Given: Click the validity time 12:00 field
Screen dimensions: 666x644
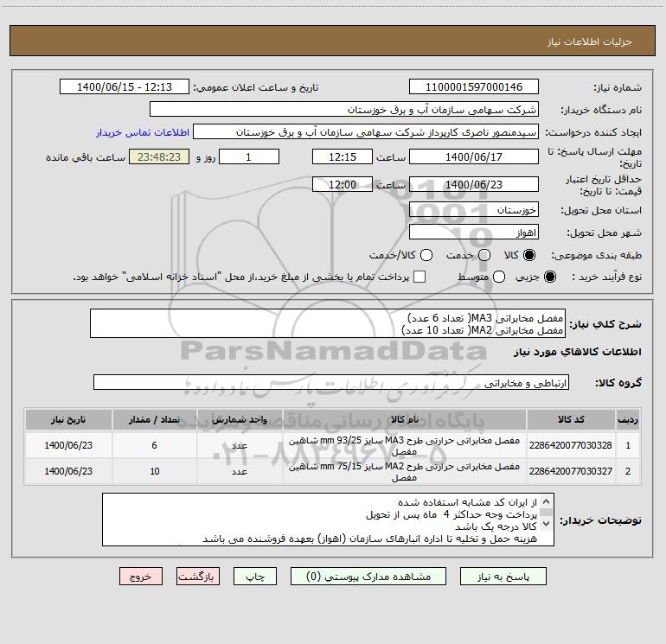Looking at the screenshot, I should point(343,184).
